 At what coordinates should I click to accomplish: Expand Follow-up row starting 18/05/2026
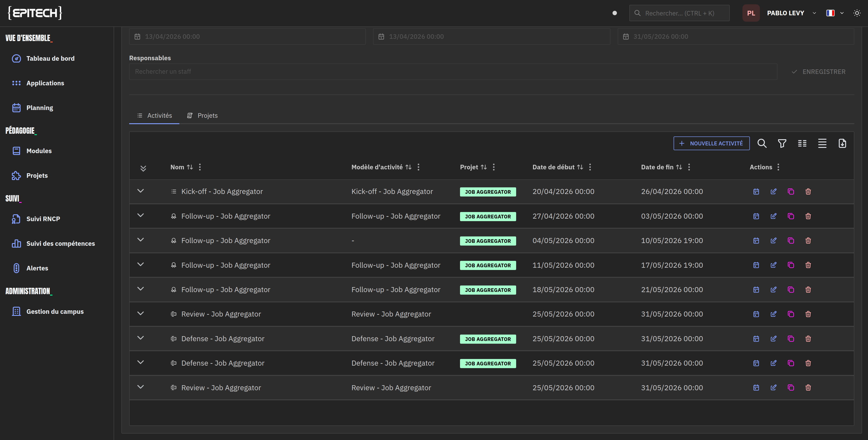tap(141, 289)
